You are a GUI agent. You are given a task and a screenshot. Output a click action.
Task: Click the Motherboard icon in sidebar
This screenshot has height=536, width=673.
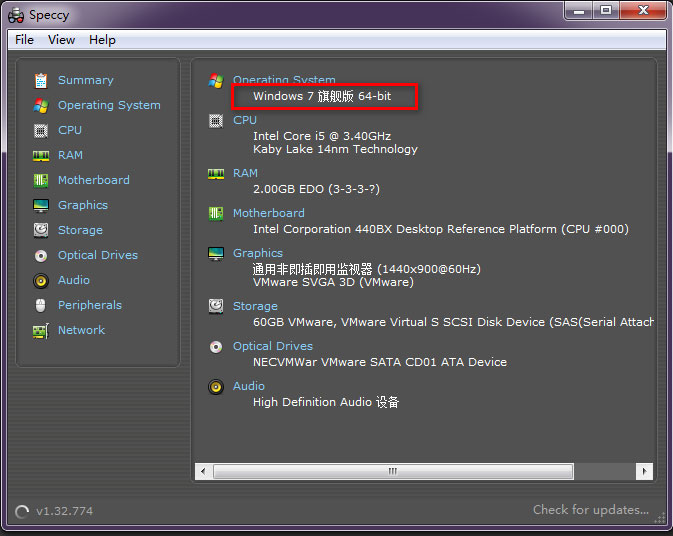41,180
